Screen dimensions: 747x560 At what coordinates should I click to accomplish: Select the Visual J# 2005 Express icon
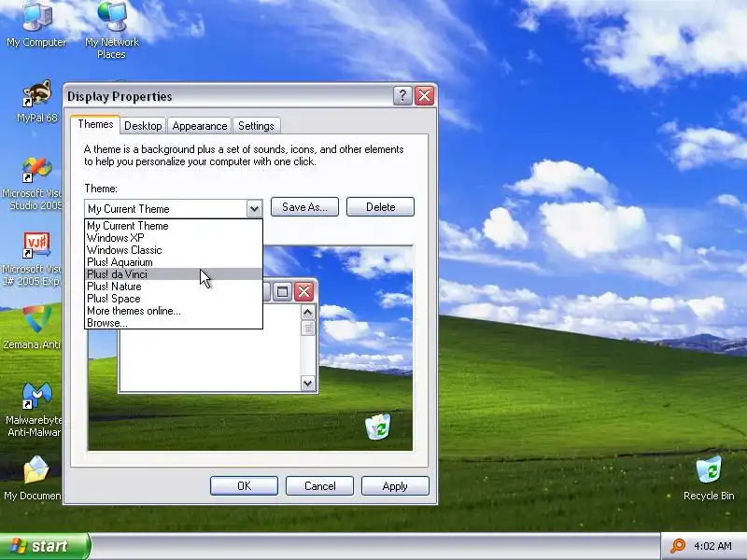(x=34, y=259)
